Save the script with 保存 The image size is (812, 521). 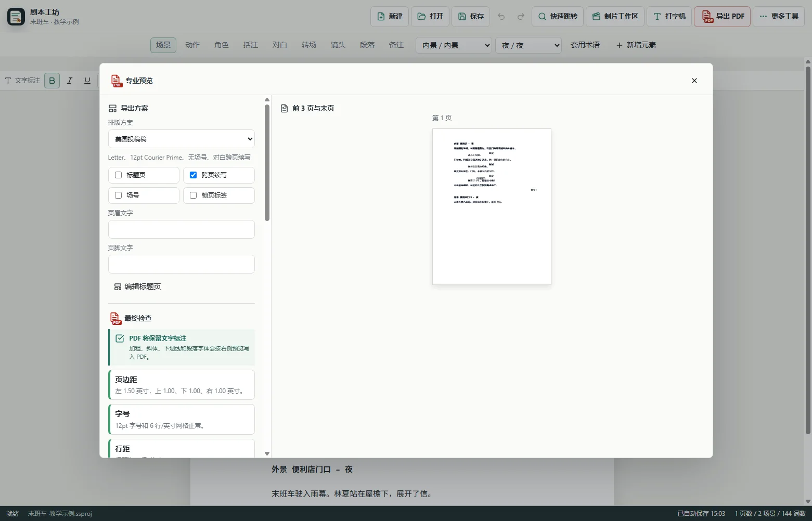coord(471,17)
